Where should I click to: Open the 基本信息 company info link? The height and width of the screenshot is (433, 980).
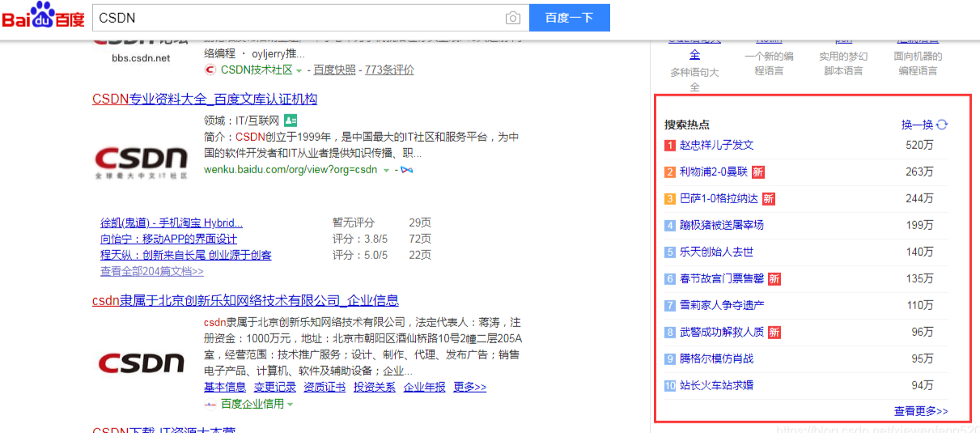point(224,387)
